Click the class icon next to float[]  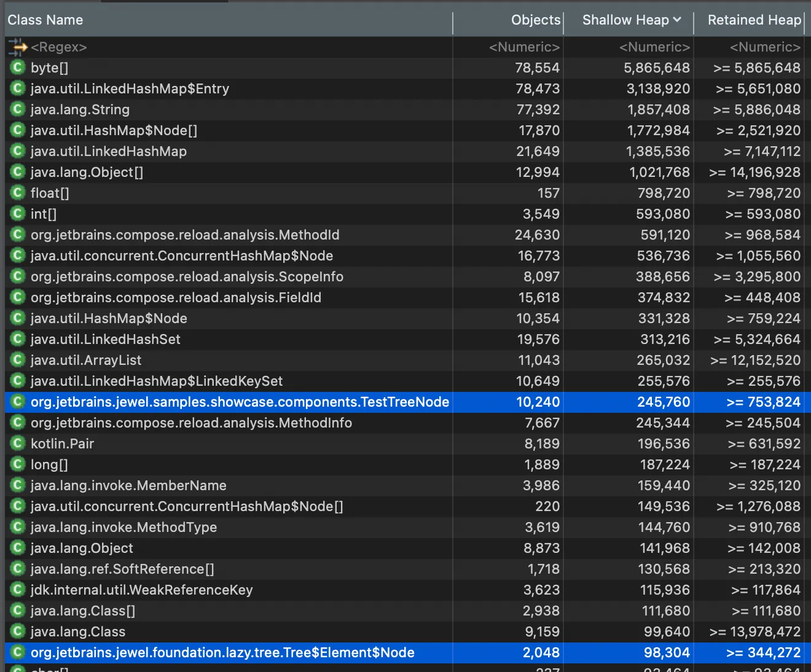18,193
